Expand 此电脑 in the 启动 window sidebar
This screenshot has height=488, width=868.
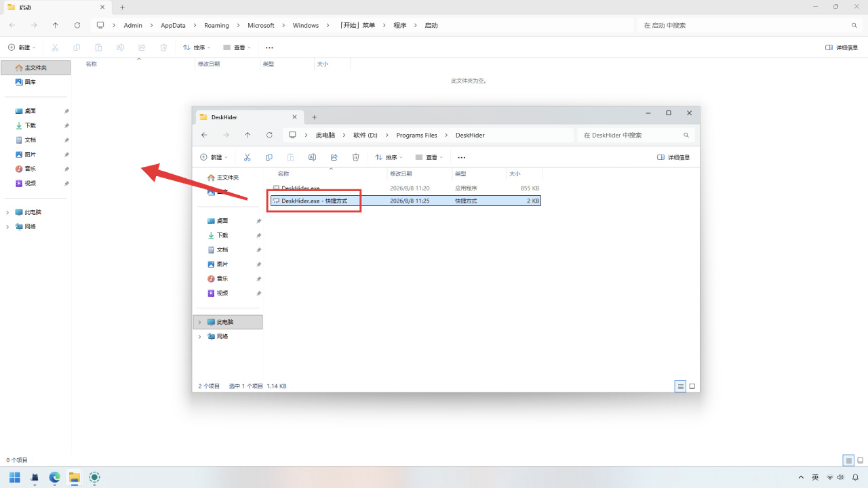(7, 212)
